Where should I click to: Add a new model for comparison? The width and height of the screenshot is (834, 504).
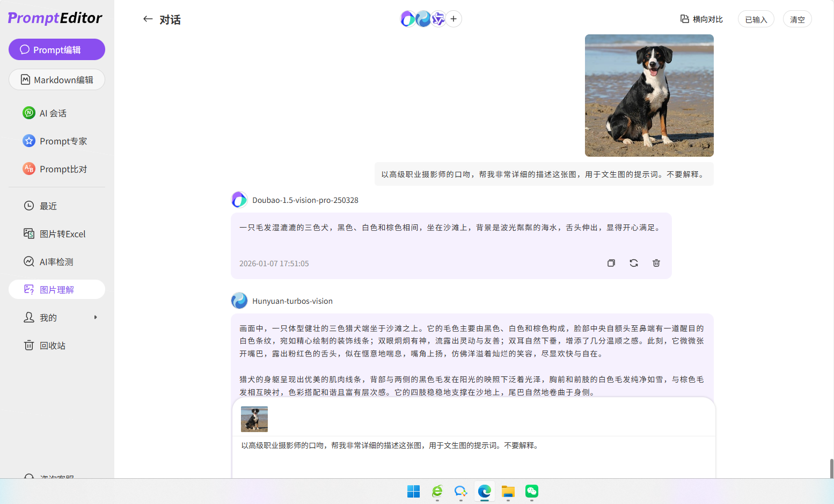coord(453,19)
